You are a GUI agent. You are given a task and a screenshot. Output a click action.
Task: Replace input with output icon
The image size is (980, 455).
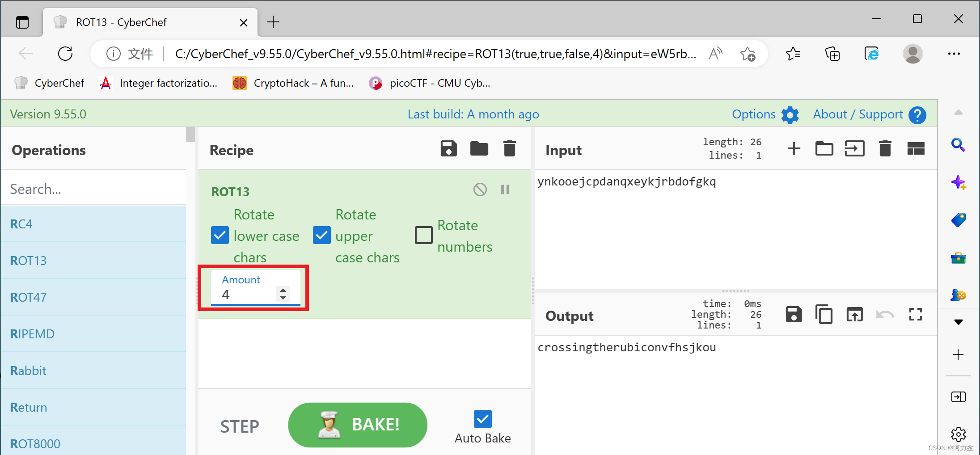[854, 315]
